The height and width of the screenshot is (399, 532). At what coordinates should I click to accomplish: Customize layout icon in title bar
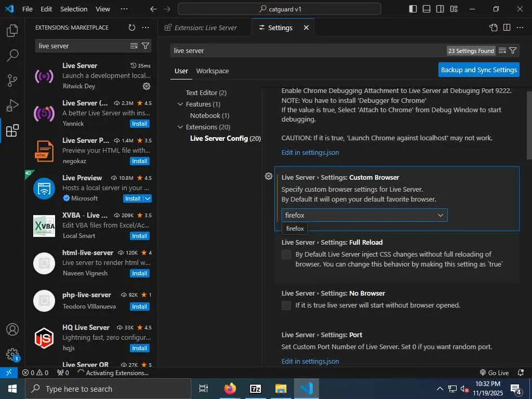454,9
